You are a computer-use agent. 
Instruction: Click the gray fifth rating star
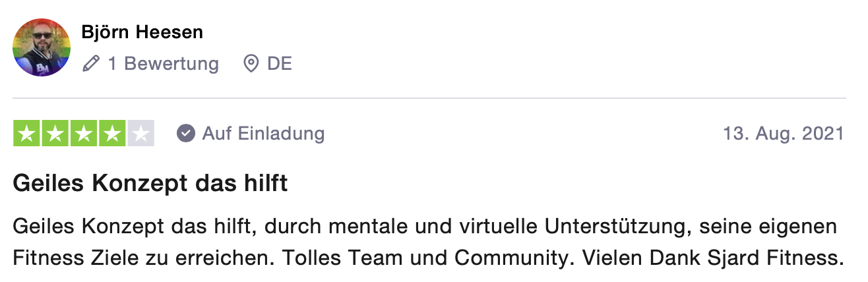pos(140,134)
